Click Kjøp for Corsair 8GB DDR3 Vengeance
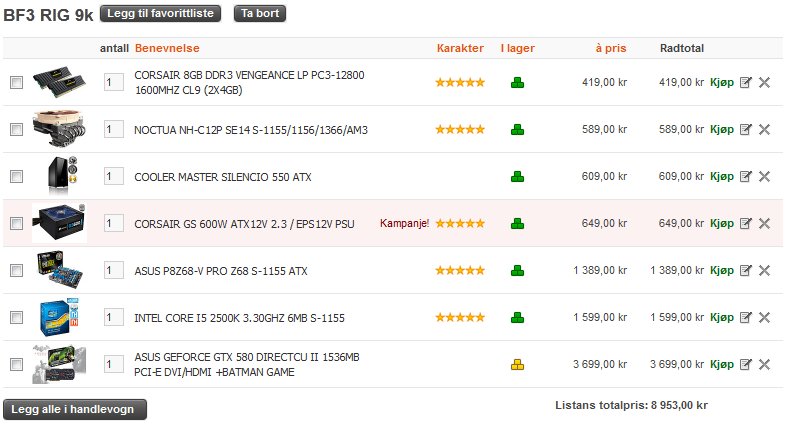Screen dimensions: 791x434 722,82
